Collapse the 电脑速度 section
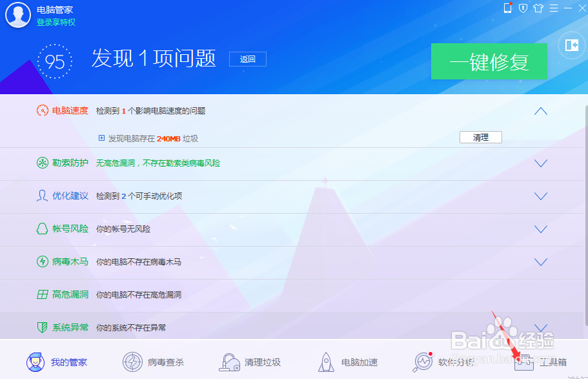 (x=540, y=110)
